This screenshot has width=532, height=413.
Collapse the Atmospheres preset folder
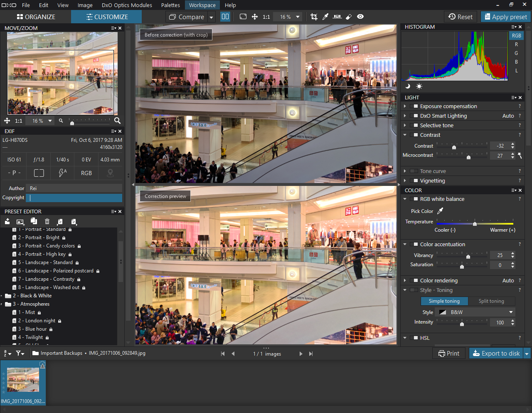[2, 304]
